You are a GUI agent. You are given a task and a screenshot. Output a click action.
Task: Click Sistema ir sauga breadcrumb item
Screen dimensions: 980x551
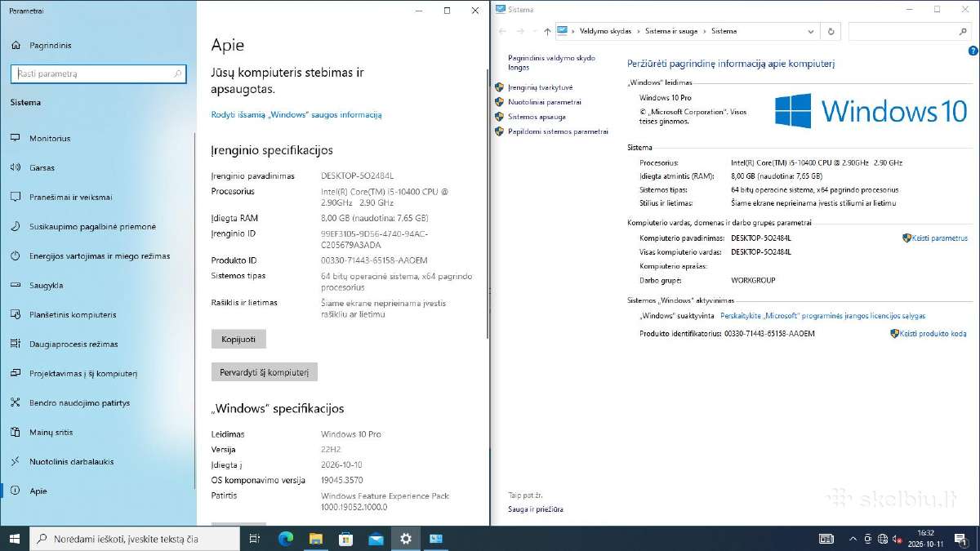tap(671, 31)
